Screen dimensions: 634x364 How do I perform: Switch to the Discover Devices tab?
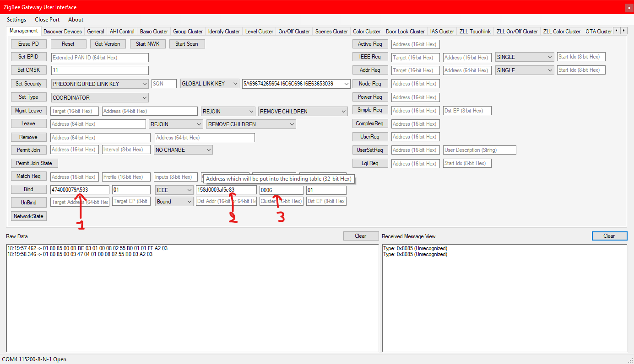click(63, 32)
